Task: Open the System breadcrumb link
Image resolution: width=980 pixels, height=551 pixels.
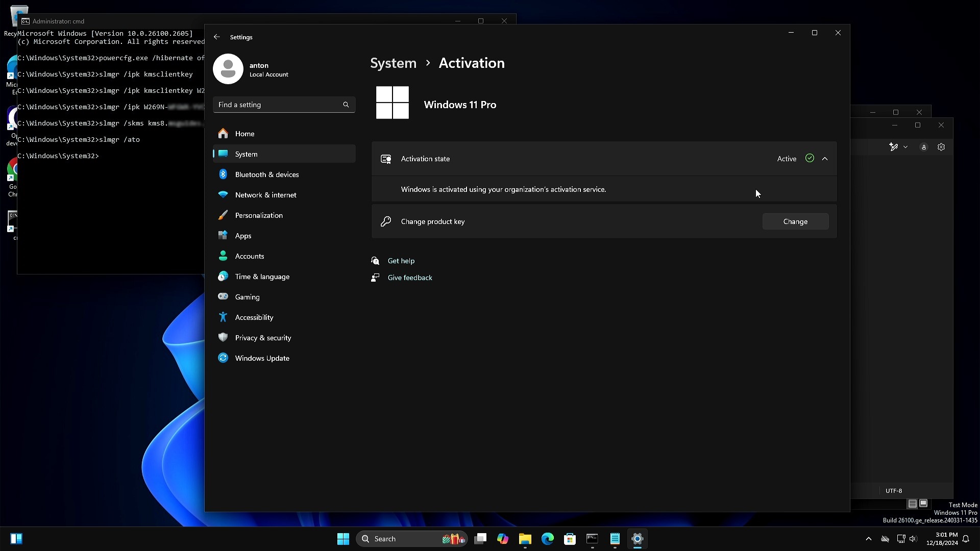Action: coord(393,63)
